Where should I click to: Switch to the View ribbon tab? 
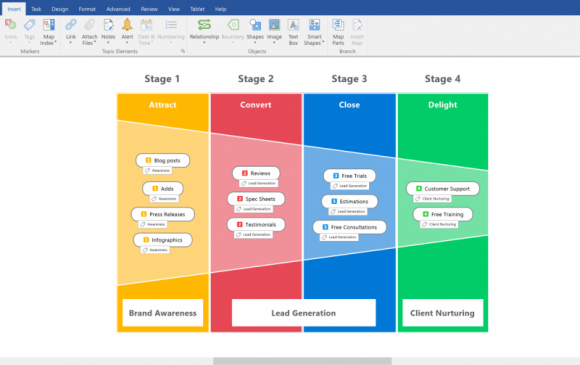(174, 9)
